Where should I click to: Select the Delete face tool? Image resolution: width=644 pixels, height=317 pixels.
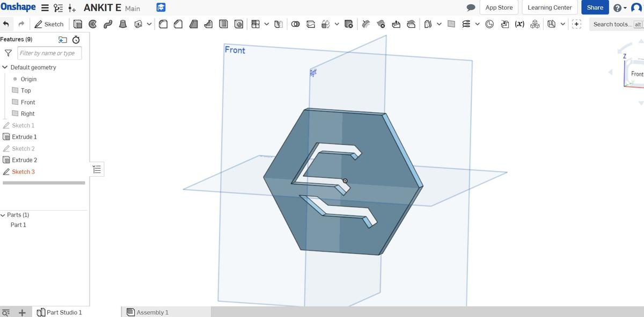pos(382,24)
